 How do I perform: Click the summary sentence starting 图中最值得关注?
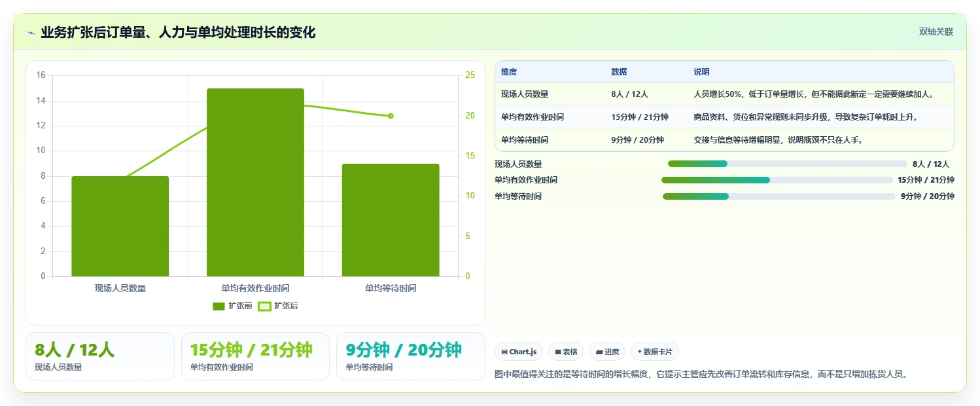click(701, 375)
